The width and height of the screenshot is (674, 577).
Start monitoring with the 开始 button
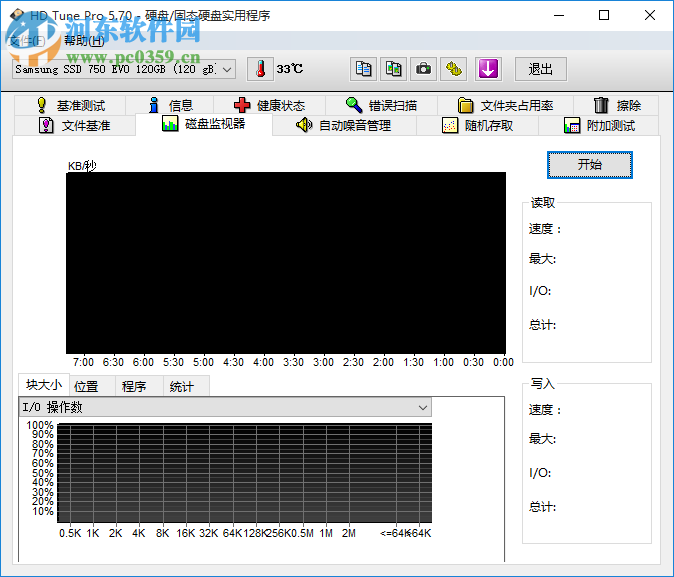click(x=590, y=165)
